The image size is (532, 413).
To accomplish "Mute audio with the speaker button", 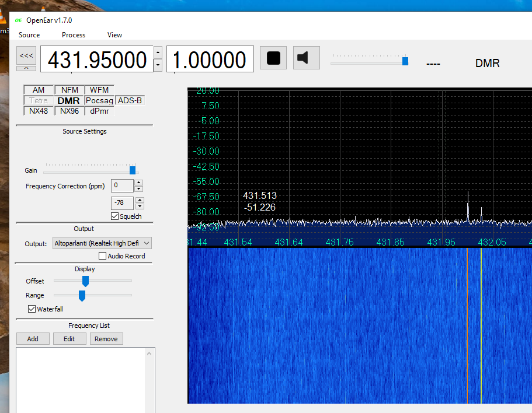I will tap(306, 58).
